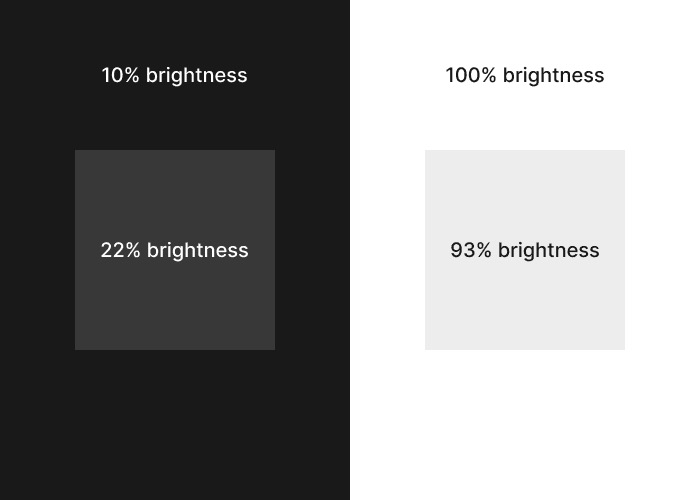Screen dimensions: 700x500
Task: Pick the dark gray 22% square swatch
Action: (x=175, y=250)
